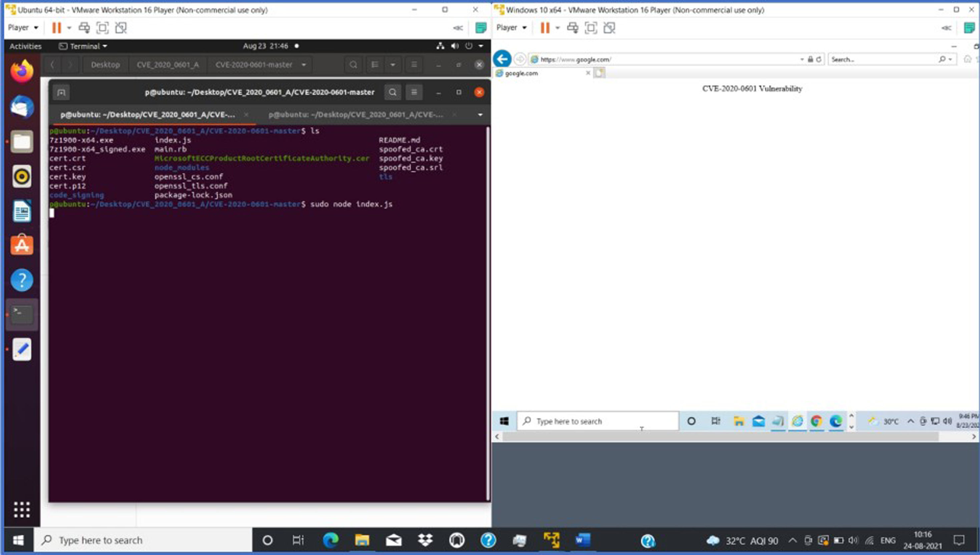
Task: Launch Thunderbird mail from the dock
Action: point(22,106)
